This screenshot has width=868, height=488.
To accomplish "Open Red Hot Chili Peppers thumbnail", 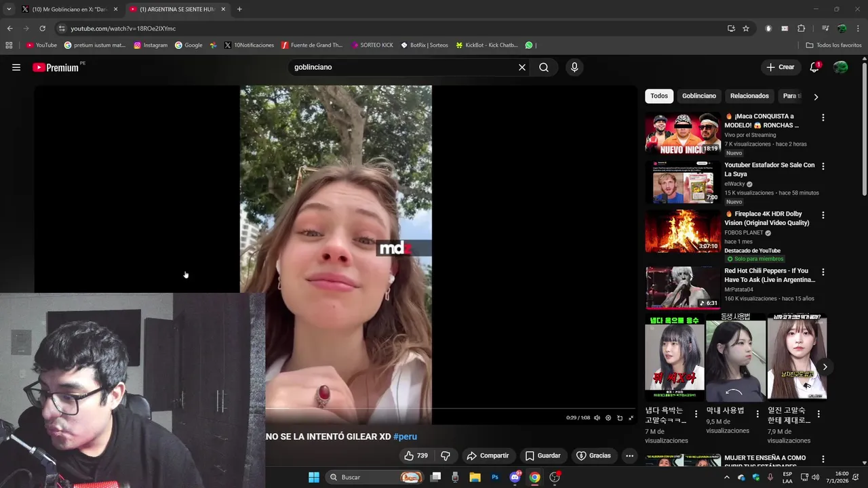I will click(683, 288).
